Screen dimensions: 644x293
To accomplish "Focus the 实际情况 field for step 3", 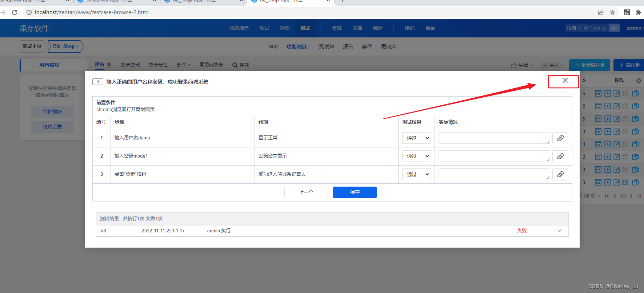I will (494, 174).
